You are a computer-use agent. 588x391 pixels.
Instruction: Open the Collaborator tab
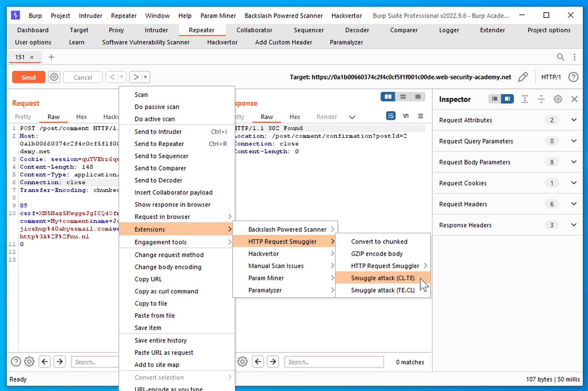coord(254,30)
